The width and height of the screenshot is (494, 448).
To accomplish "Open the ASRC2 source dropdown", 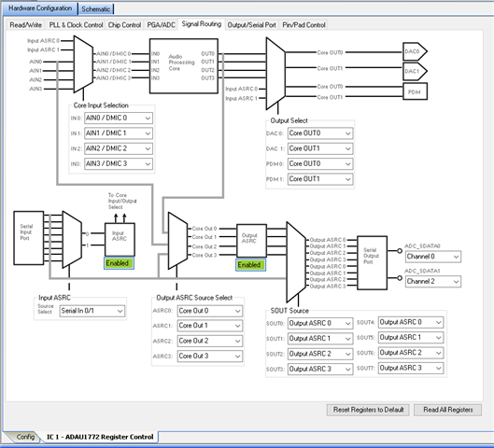I will coord(210,341).
